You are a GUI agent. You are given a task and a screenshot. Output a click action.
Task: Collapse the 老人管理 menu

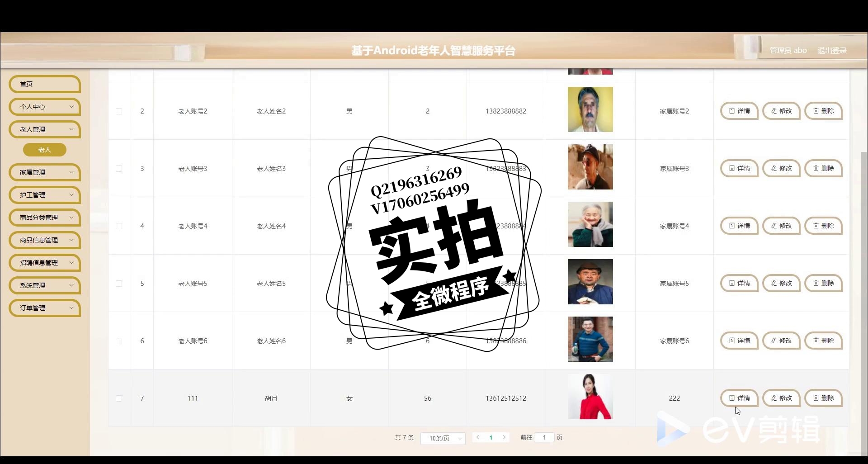44,129
